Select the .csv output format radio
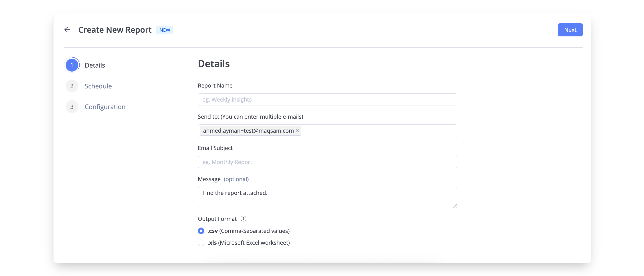This screenshot has width=644, height=276. point(201,231)
